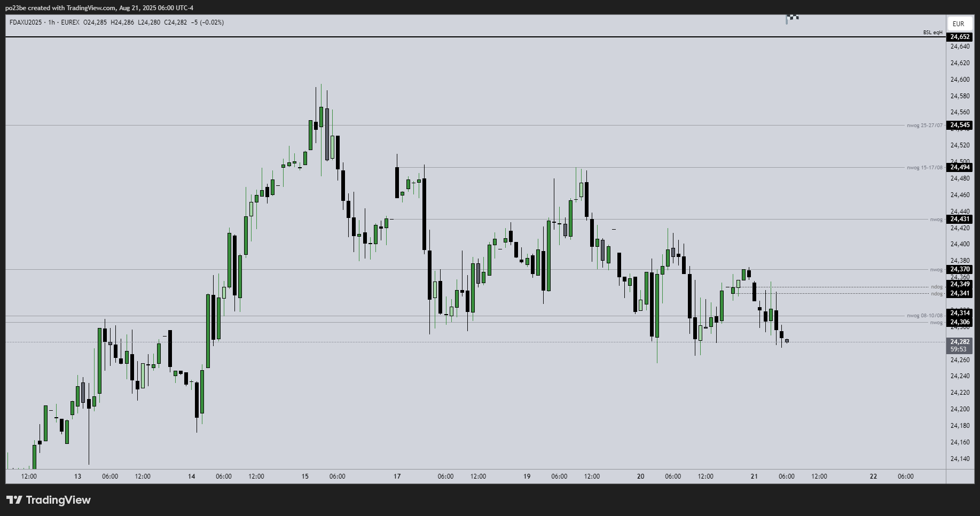The height and width of the screenshot is (516, 980).
Task: Open the EUR currency selector
Action: 958,24
